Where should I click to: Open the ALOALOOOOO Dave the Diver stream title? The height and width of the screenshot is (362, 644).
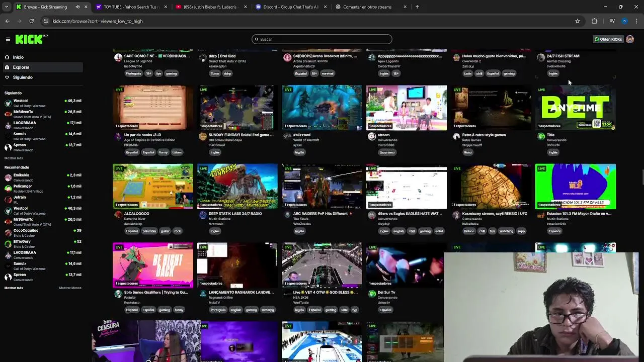click(x=136, y=214)
